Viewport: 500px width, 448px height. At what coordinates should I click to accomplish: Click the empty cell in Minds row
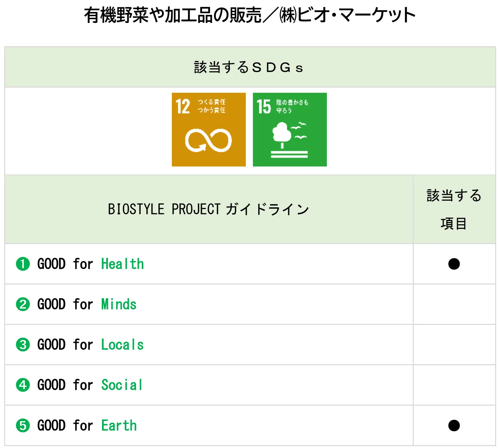point(454,304)
